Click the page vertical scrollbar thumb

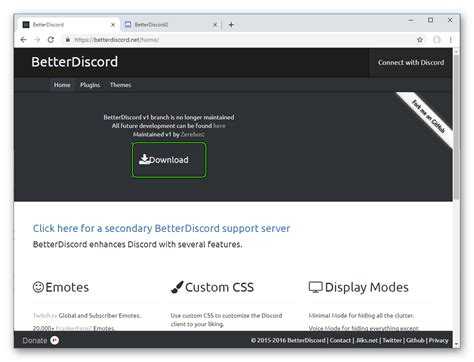tap(456, 127)
